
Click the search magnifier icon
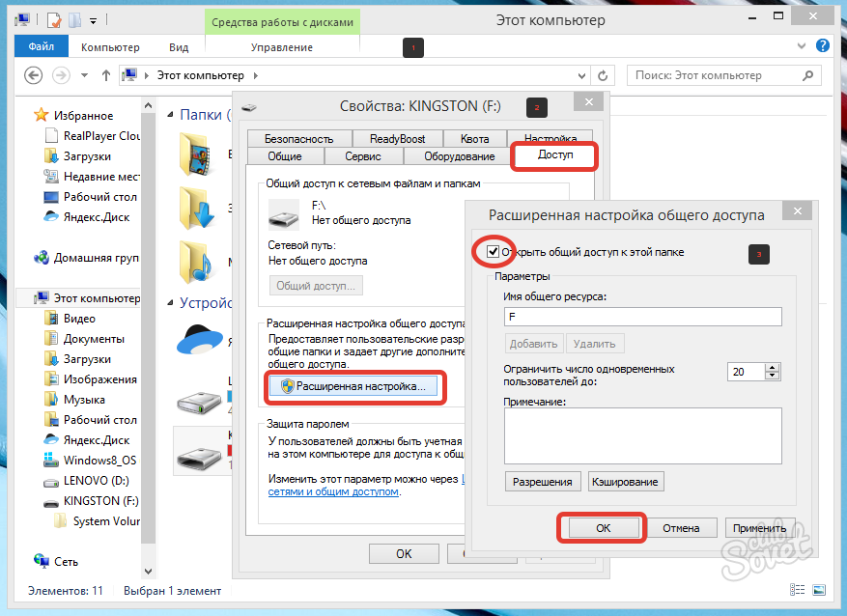pyautogui.click(x=808, y=75)
